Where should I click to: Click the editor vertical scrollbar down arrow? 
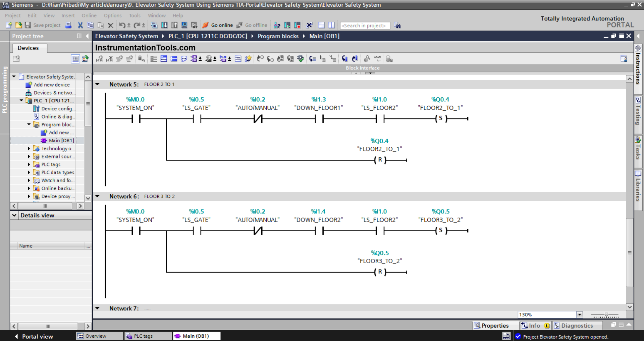point(630,307)
